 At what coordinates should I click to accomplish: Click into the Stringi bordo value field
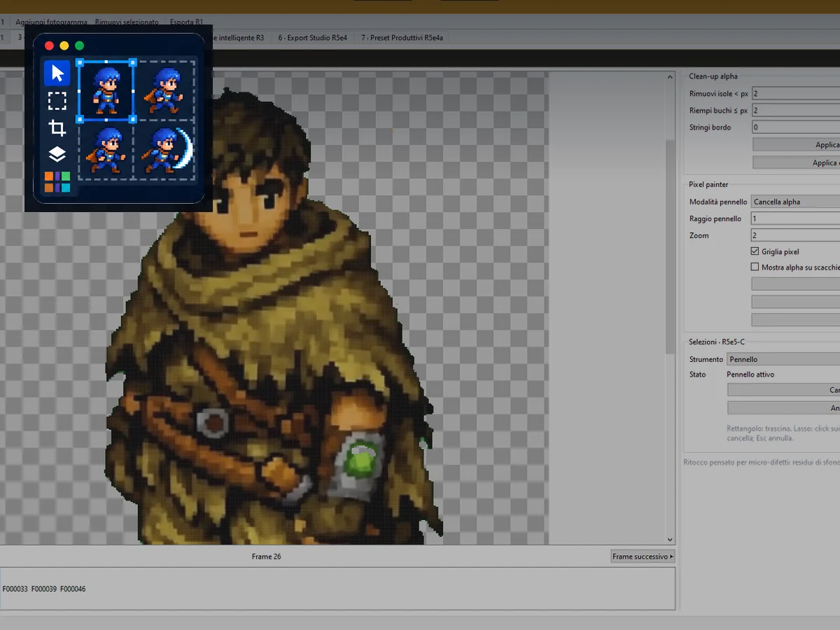(x=796, y=127)
